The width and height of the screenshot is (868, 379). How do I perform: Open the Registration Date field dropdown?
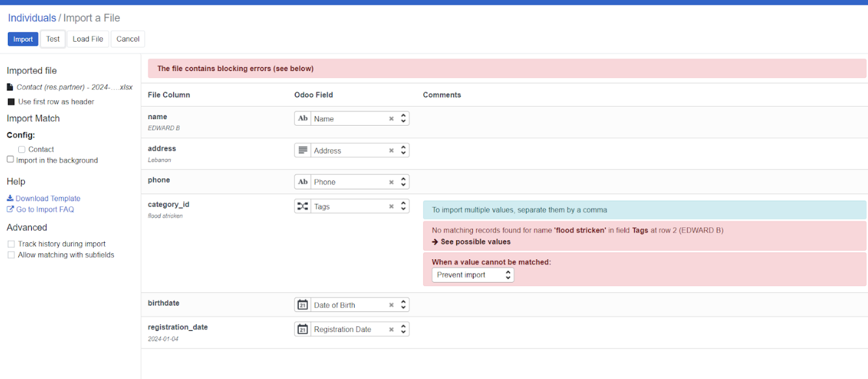(x=404, y=330)
